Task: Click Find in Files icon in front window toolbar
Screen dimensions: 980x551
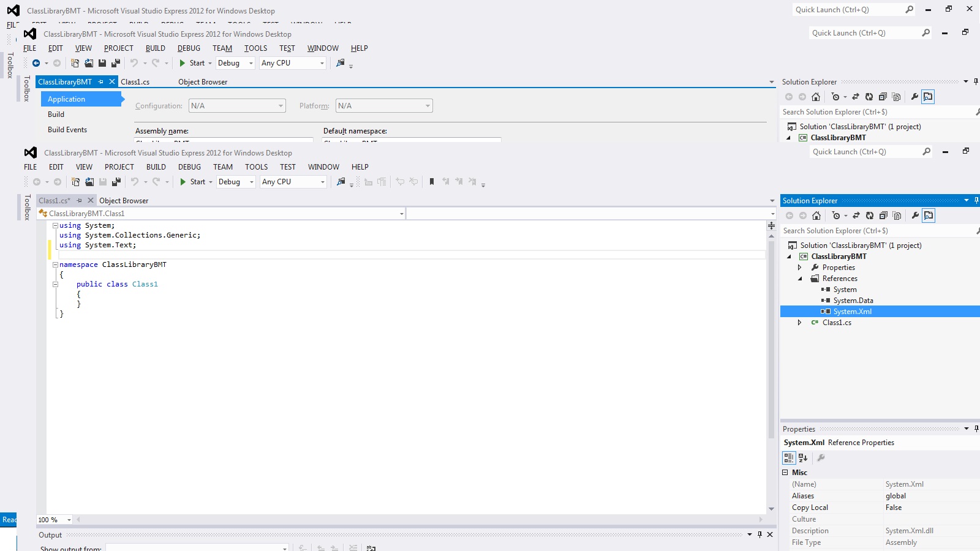Action: coord(341,182)
